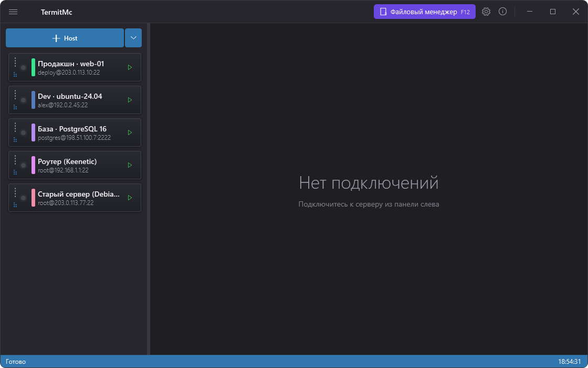
Task: Click the clock 18:54:31 in status bar
Action: pos(570,362)
